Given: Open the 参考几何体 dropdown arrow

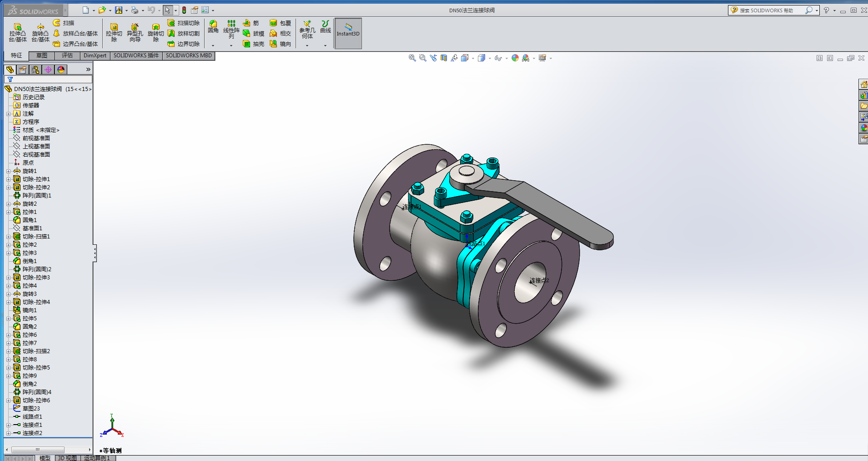Looking at the screenshot, I should coord(307,46).
